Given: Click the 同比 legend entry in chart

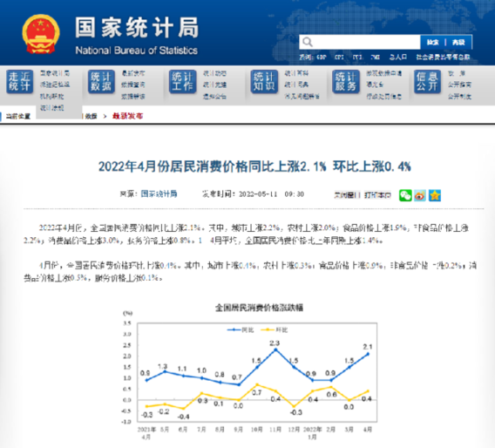Looking at the screenshot, I should [x=241, y=330].
